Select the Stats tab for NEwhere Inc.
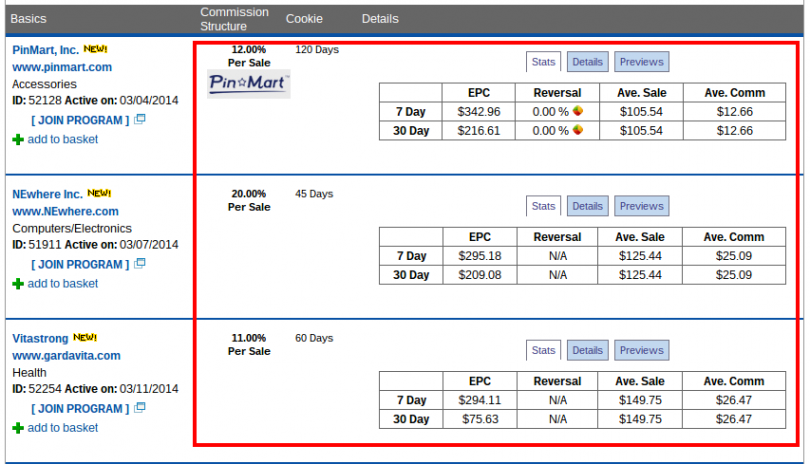This screenshot has width=810, height=464. pyautogui.click(x=543, y=206)
